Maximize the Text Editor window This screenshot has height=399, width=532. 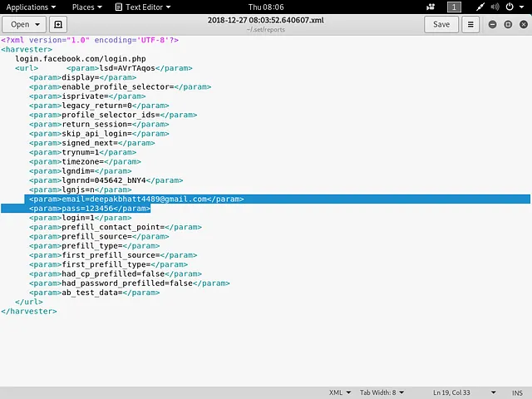[x=508, y=24]
